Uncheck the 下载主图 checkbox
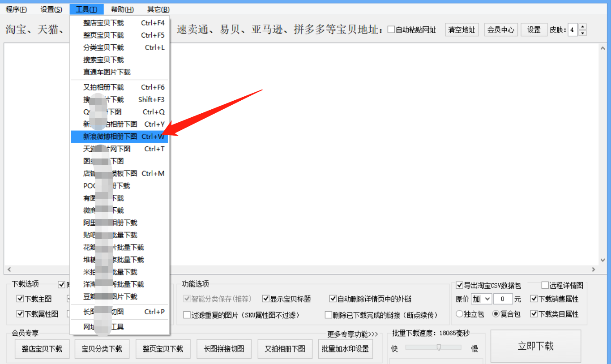 pyautogui.click(x=20, y=298)
